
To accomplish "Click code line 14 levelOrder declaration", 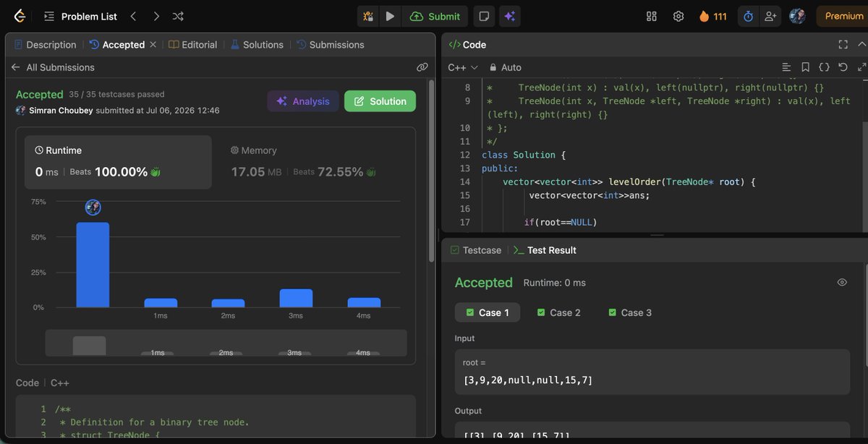I will [629, 182].
